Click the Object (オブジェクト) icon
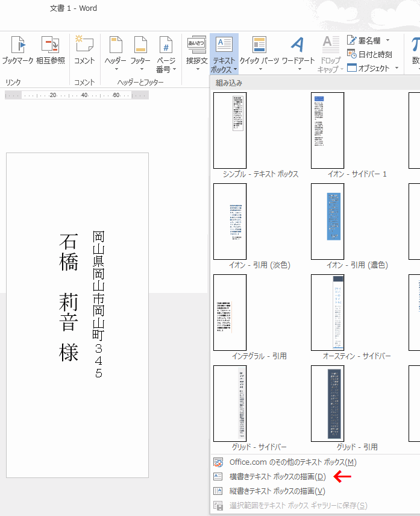420x516 pixels. click(x=351, y=68)
